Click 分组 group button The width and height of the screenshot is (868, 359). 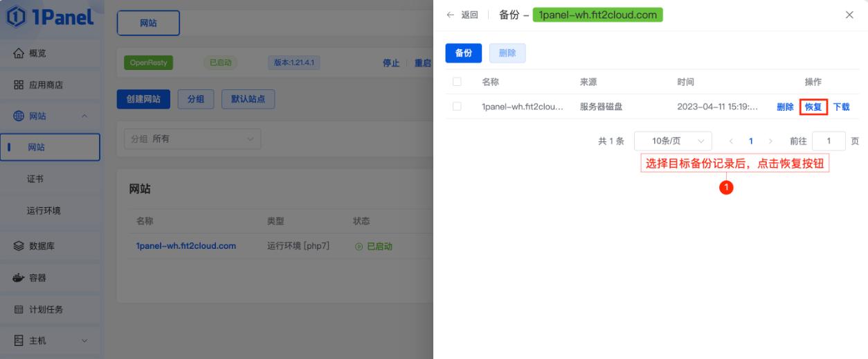point(196,99)
